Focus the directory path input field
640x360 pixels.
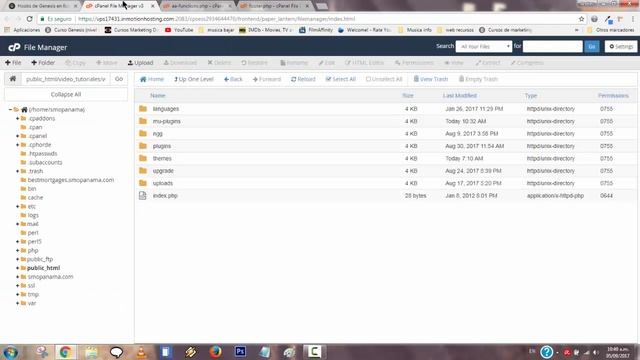[66, 79]
